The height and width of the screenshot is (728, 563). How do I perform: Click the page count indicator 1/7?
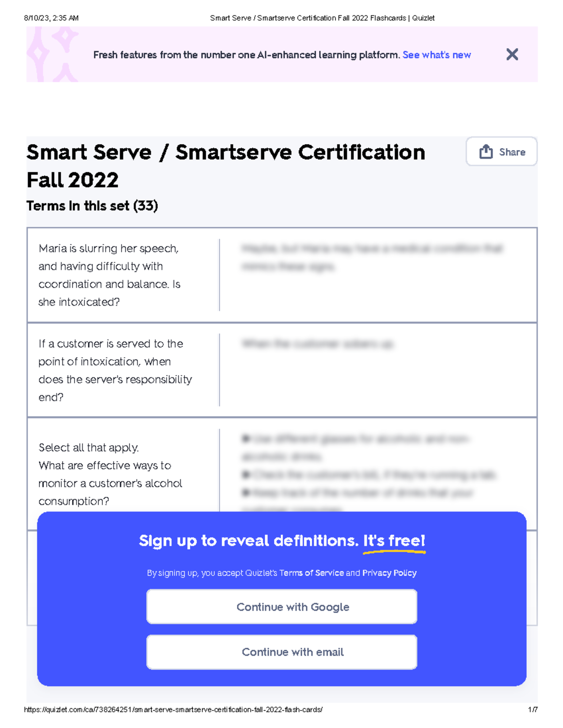533,710
